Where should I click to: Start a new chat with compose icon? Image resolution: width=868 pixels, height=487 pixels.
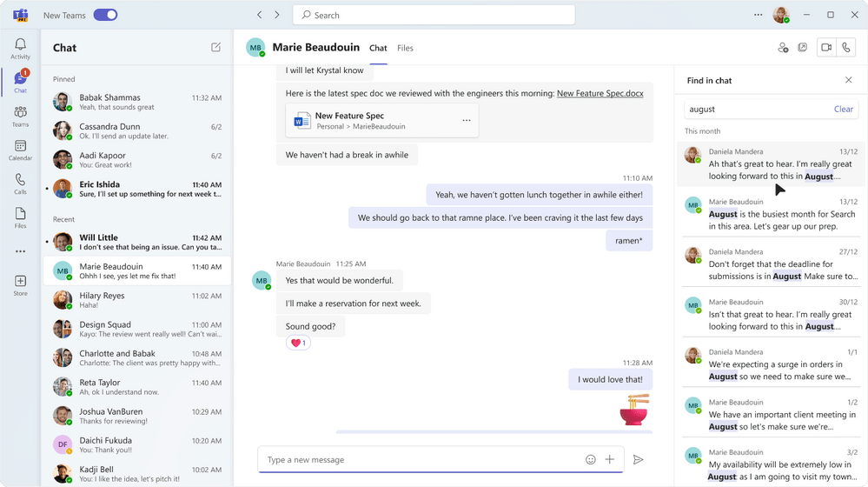(215, 48)
